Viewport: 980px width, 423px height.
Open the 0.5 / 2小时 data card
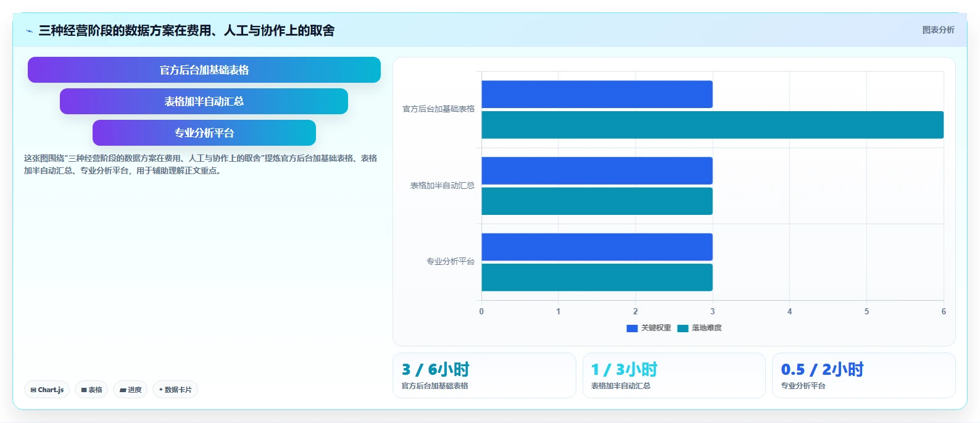(864, 375)
